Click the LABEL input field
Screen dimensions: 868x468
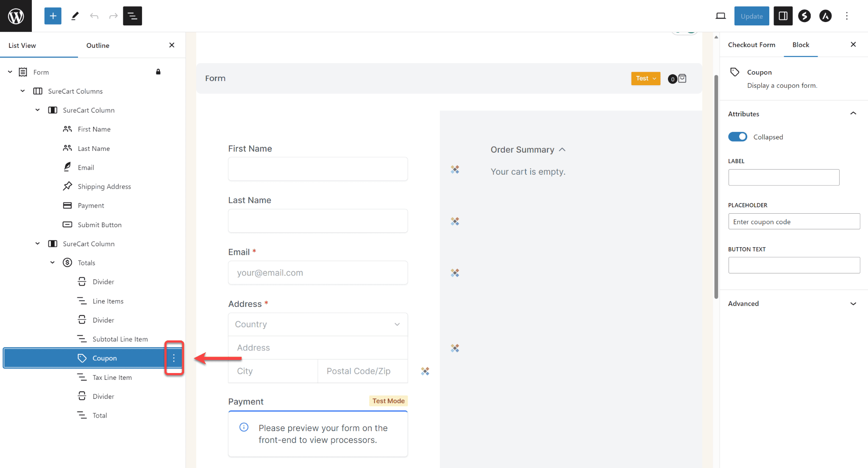pos(784,177)
